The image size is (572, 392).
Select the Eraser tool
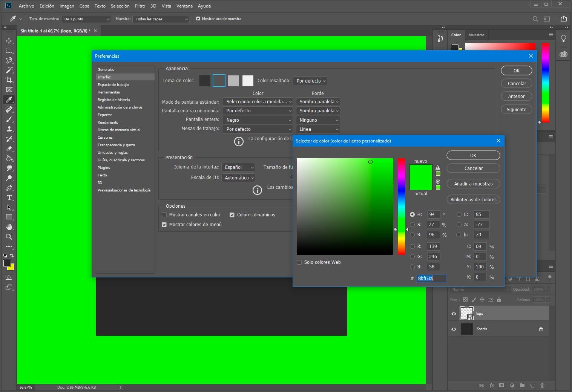9,149
